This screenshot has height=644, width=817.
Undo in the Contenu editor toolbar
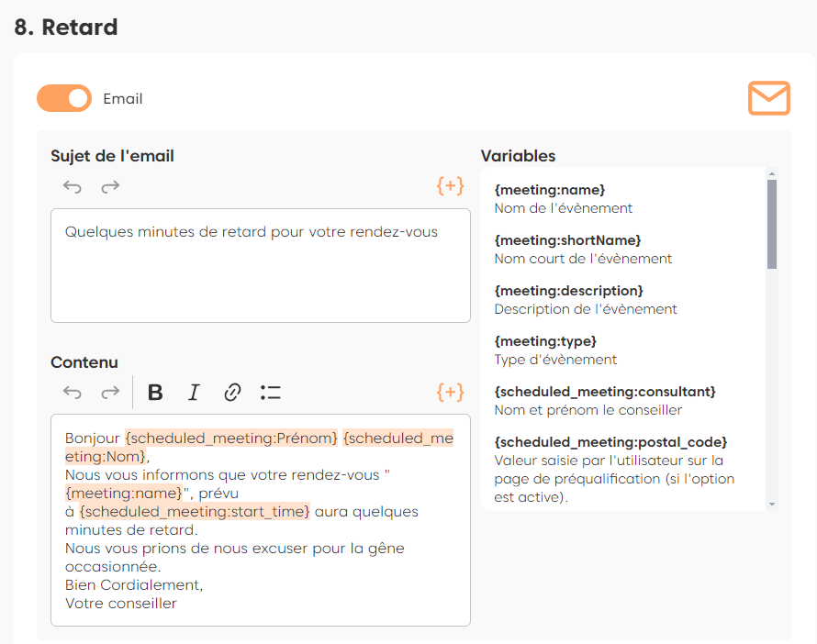pyautogui.click(x=73, y=393)
